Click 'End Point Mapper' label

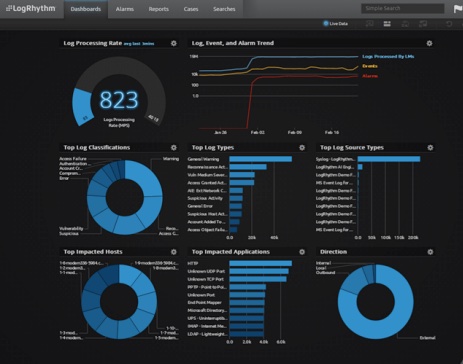205,303
